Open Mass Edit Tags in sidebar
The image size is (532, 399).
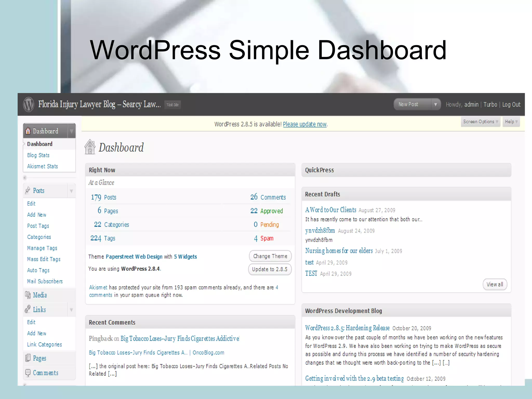pos(44,259)
